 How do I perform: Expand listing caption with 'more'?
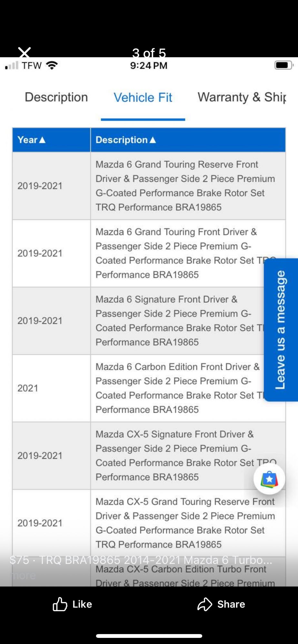[x=24, y=575]
